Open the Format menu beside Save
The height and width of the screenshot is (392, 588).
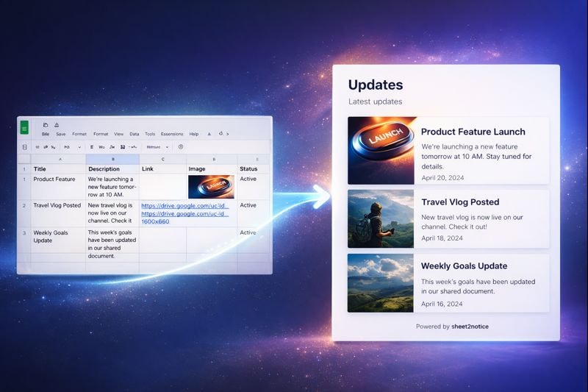79,134
